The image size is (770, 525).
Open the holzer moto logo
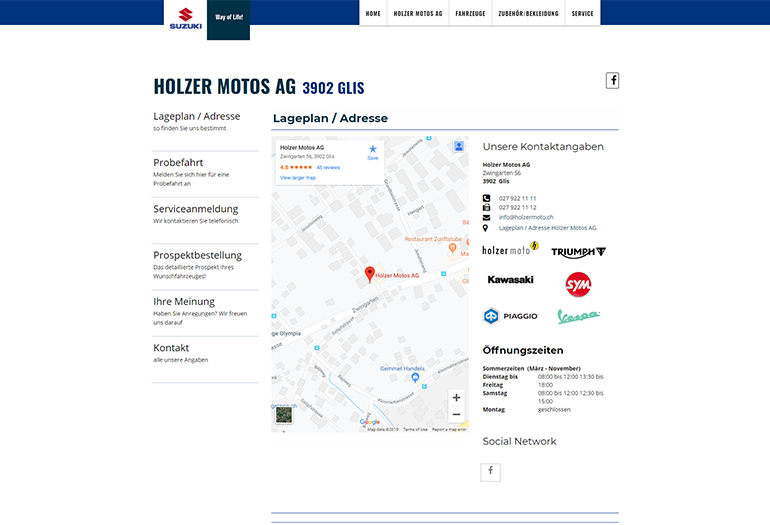[x=510, y=249]
